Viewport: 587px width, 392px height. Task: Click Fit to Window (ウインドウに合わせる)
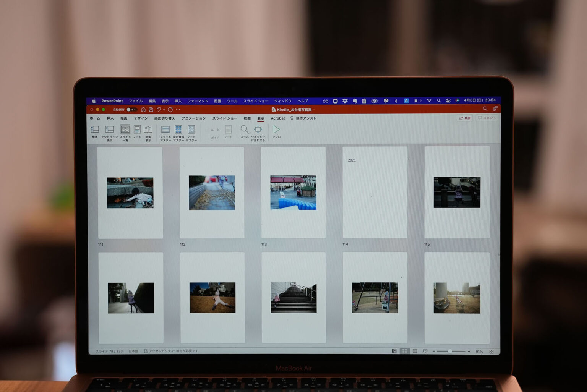(258, 130)
